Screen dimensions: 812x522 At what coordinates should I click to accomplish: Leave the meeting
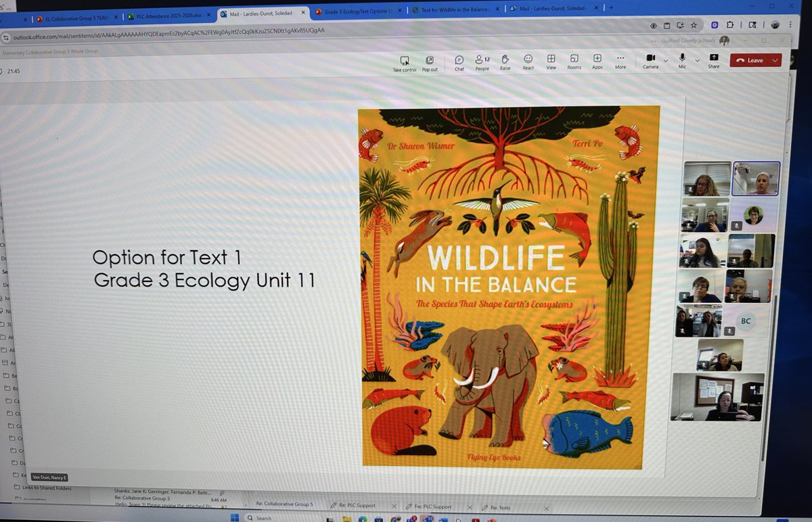(x=750, y=60)
